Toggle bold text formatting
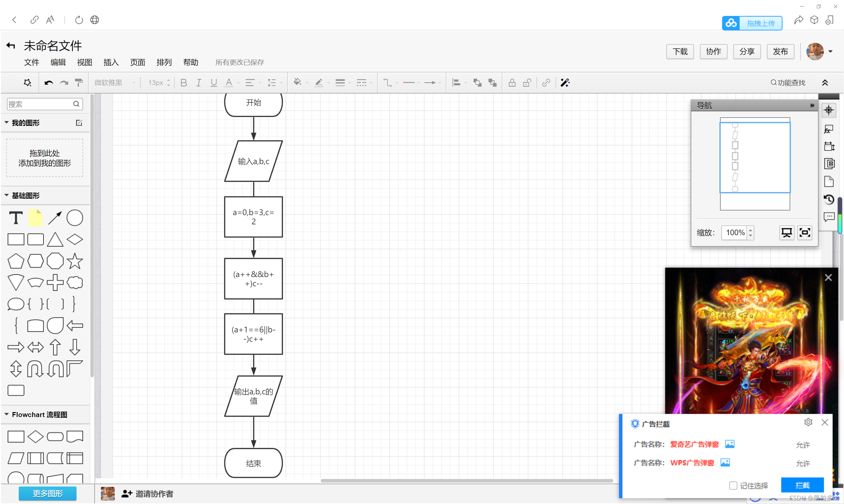 184,83
